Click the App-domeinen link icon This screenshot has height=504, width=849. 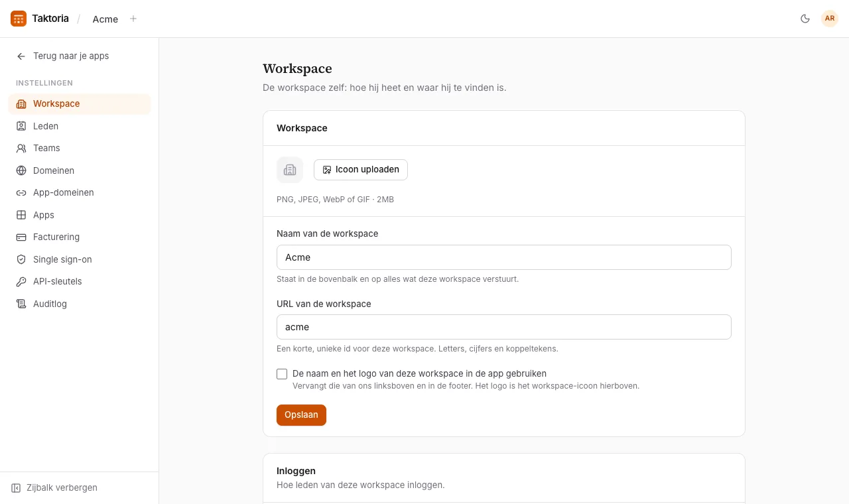coord(21,193)
